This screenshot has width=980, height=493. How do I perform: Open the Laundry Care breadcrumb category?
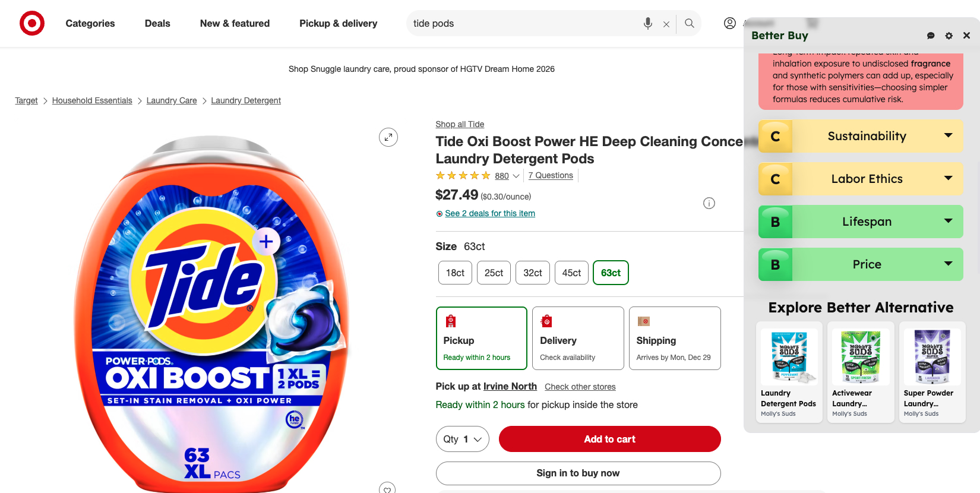tap(172, 100)
